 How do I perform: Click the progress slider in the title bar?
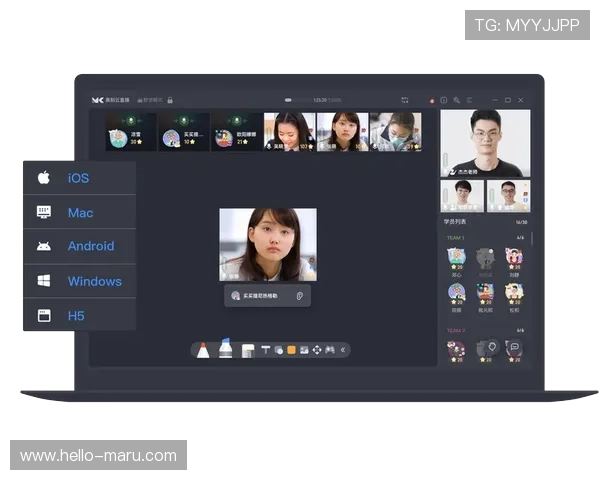pos(298,100)
